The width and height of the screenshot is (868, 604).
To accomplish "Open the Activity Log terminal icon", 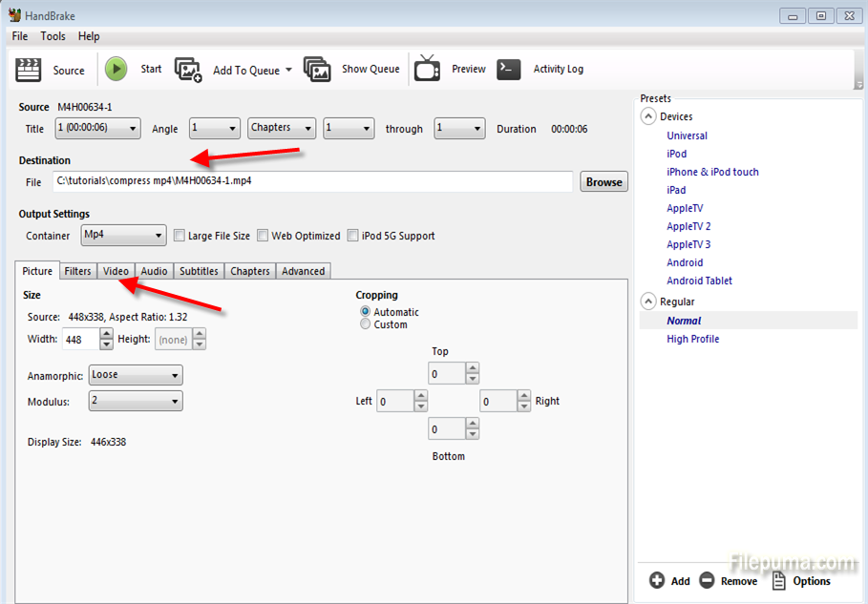I will (x=509, y=70).
